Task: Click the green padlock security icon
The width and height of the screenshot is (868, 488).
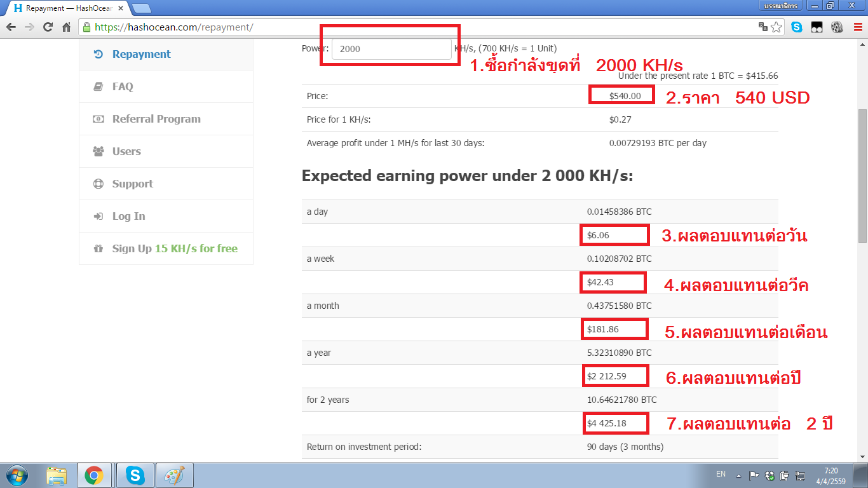Action: coord(86,27)
